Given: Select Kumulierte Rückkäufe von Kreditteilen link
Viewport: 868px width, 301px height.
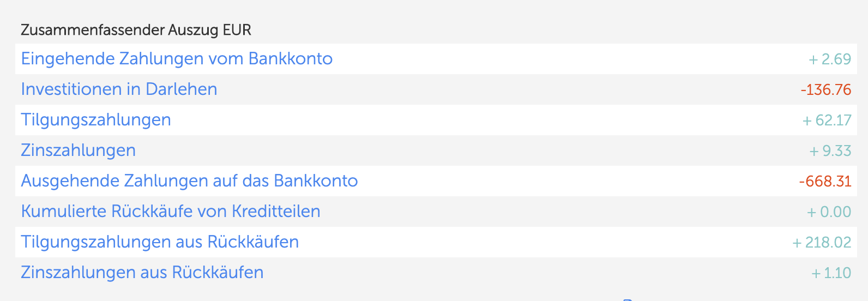Looking at the screenshot, I should coord(171,212).
